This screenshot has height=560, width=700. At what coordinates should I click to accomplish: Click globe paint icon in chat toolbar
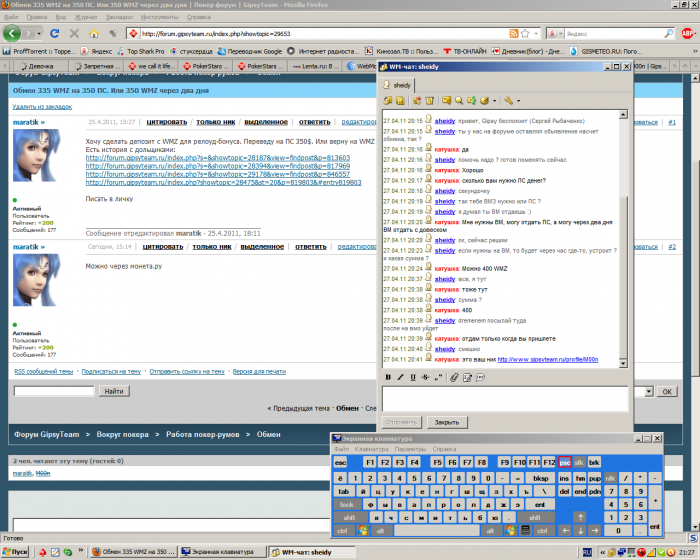tap(484, 100)
